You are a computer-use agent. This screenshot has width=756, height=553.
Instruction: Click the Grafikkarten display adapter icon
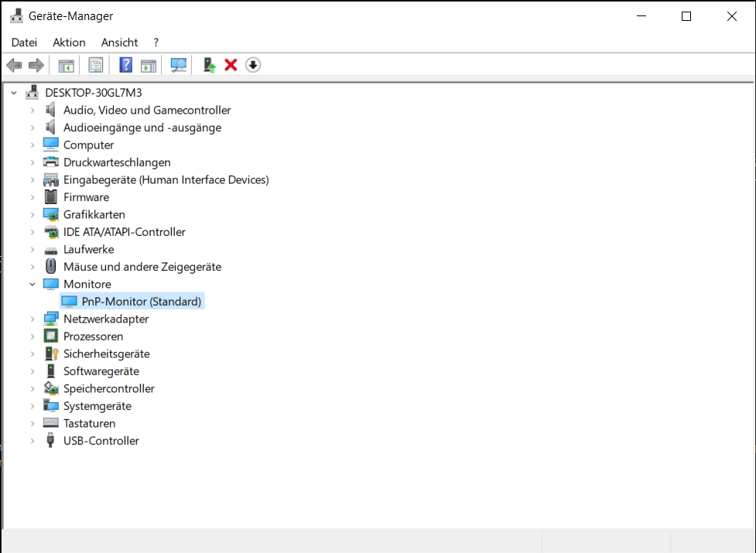(x=50, y=214)
